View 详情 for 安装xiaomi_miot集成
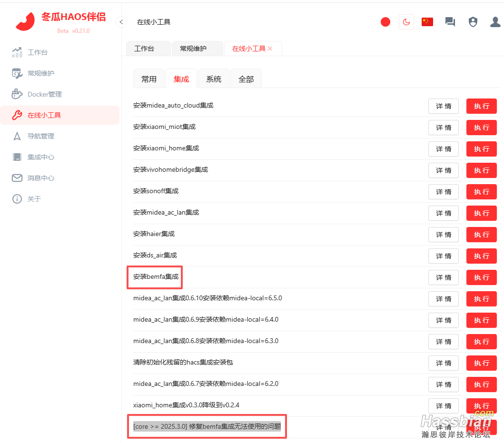The height and width of the screenshot is (443, 504). click(444, 128)
